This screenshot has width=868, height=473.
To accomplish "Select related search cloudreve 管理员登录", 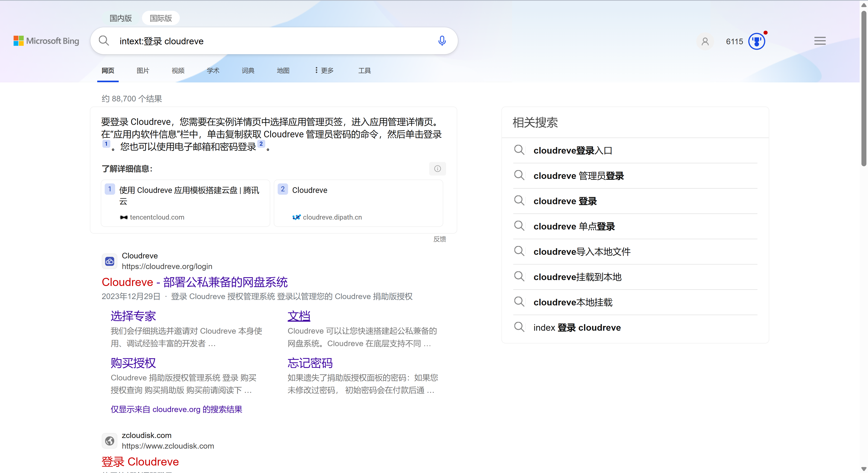I will pos(579,176).
